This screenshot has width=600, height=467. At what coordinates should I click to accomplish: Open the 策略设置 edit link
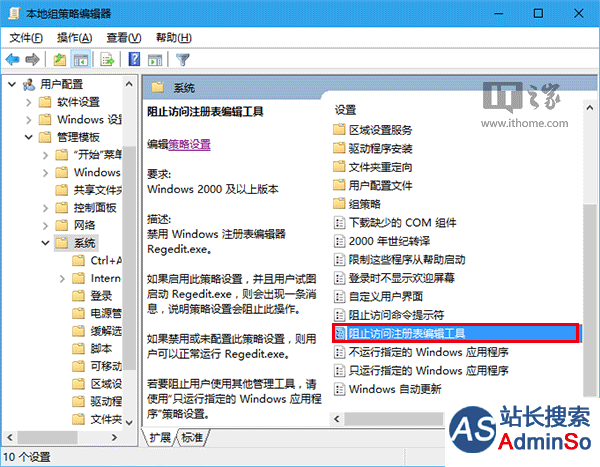(189, 145)
